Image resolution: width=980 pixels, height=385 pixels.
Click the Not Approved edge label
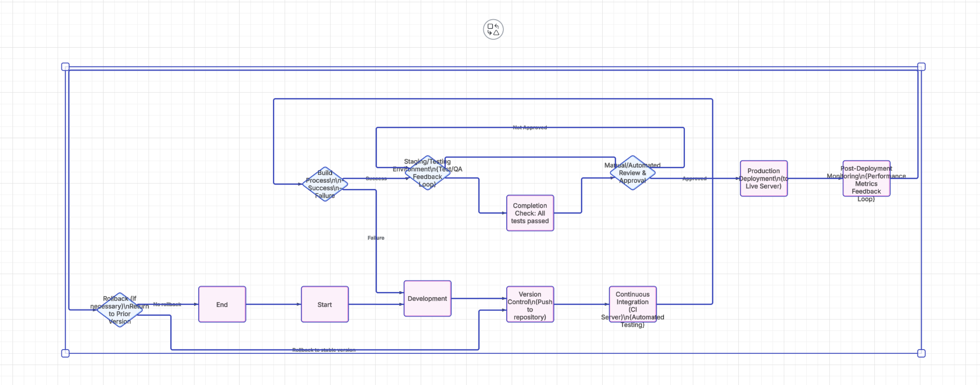[x=530, y=128]
